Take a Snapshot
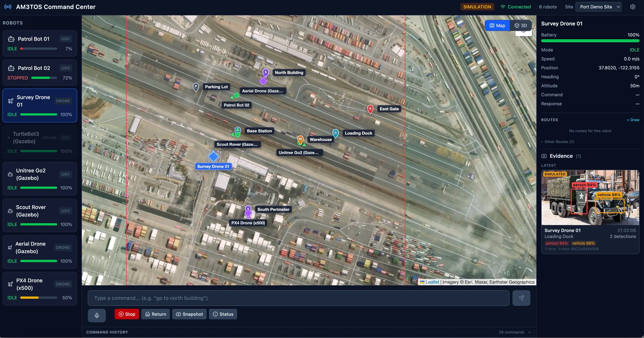This screenshot has width=644, height=338. point(189,314)
